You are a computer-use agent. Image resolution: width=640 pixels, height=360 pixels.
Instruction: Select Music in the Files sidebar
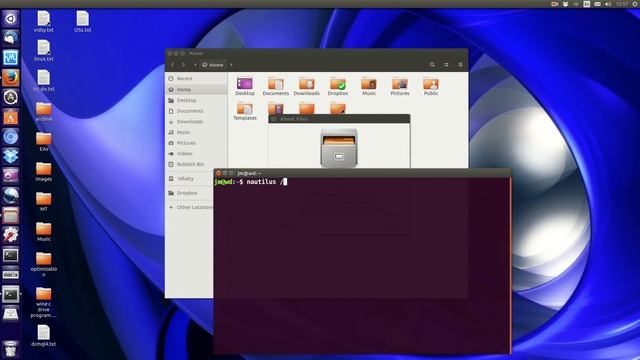pos(196,132)
